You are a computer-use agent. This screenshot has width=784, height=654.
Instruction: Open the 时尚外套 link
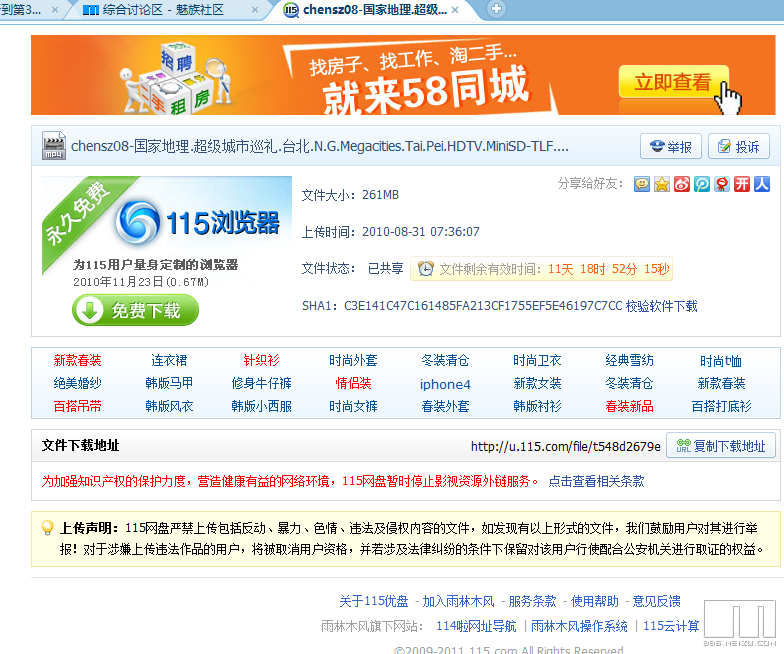click(x=353, y=360)
